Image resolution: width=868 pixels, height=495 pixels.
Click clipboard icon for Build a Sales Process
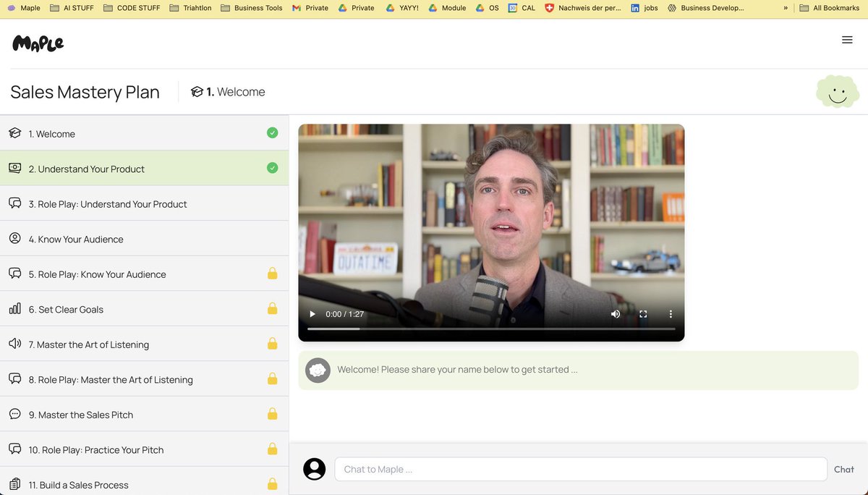coord(14,484)
